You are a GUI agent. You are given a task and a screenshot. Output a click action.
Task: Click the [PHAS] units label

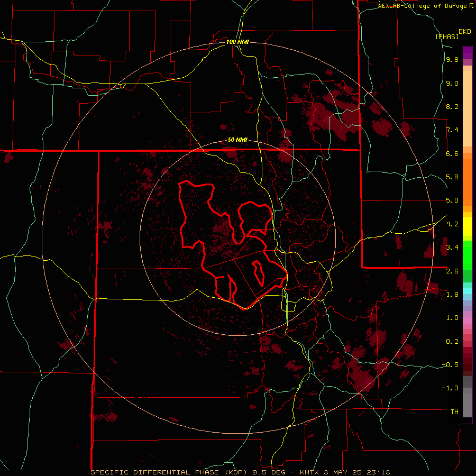(x=447, y=36)
